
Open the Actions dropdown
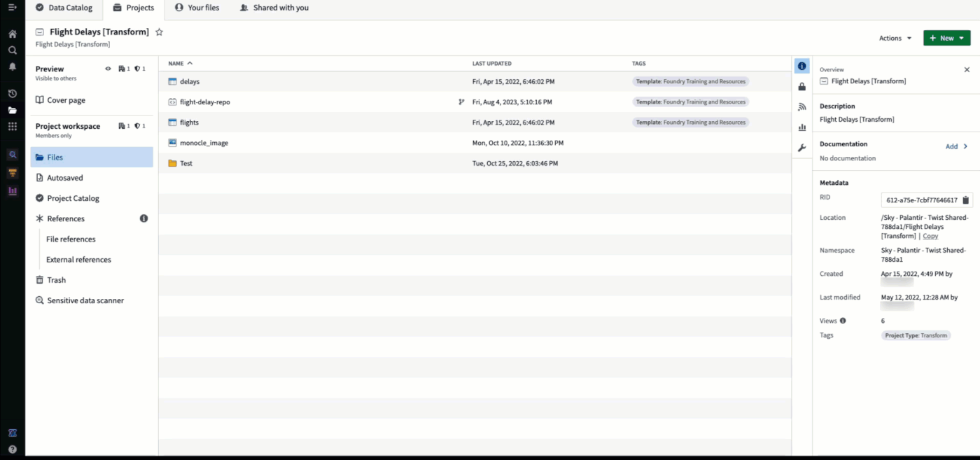point(895,39)
